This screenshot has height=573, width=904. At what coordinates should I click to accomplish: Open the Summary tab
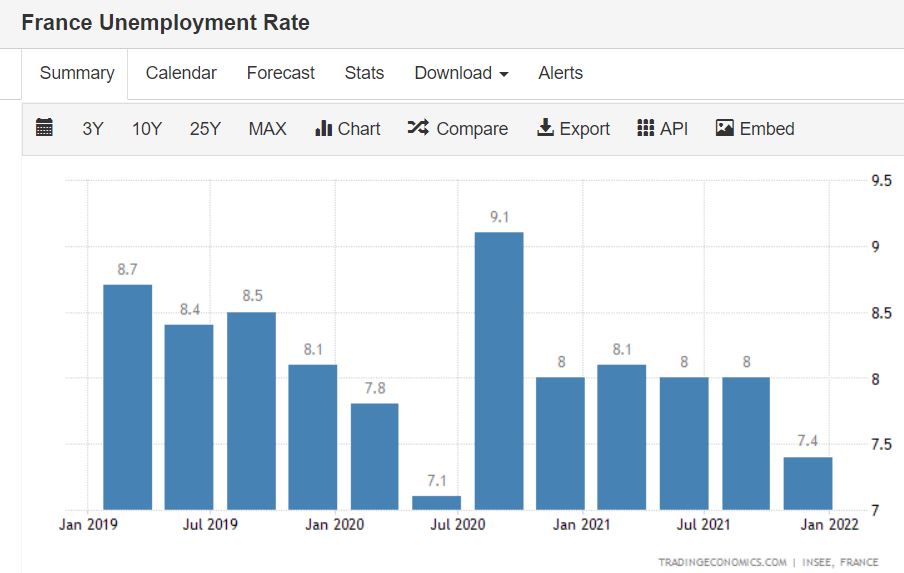pyautogui.click(x=77, y=73)
